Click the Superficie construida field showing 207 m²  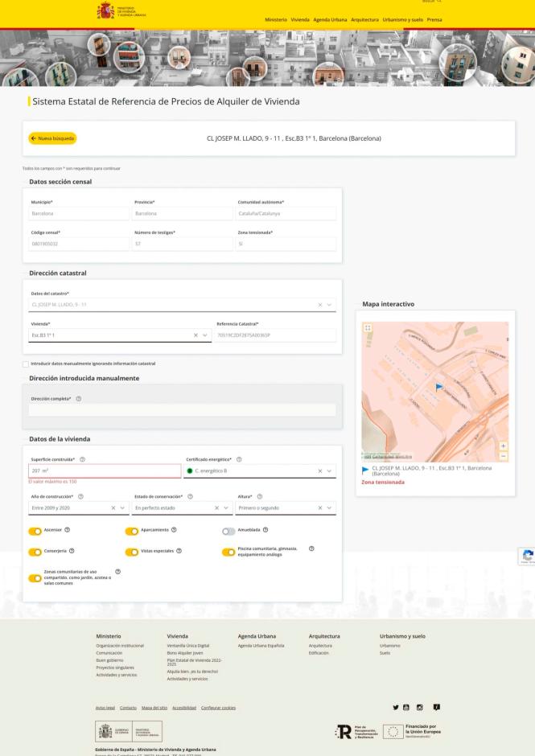(x=105, y=471)
